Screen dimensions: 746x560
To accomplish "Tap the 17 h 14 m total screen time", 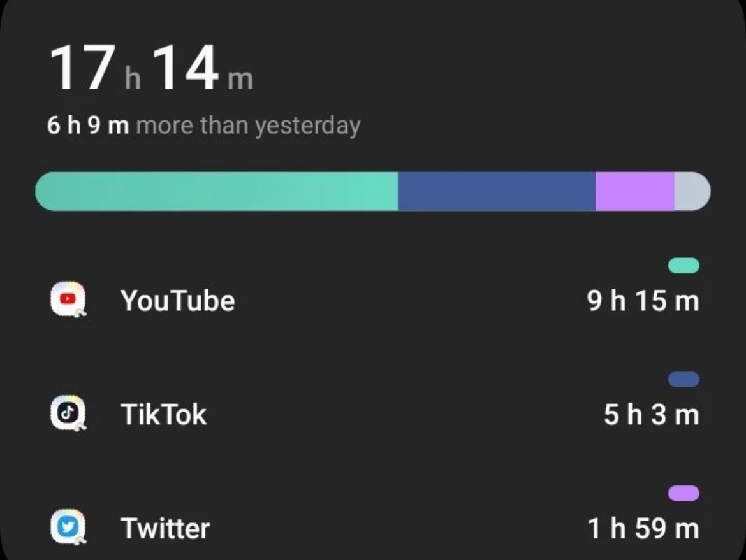I will click(x=151, y=68).
